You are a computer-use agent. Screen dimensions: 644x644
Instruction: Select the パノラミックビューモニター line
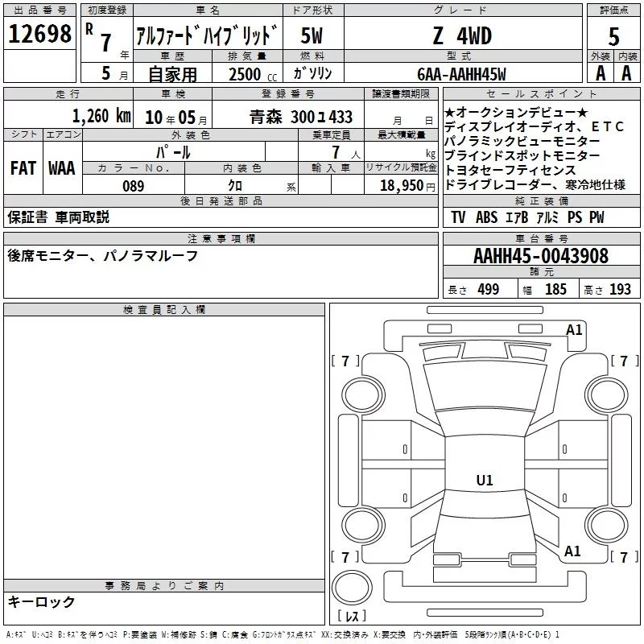522,142
